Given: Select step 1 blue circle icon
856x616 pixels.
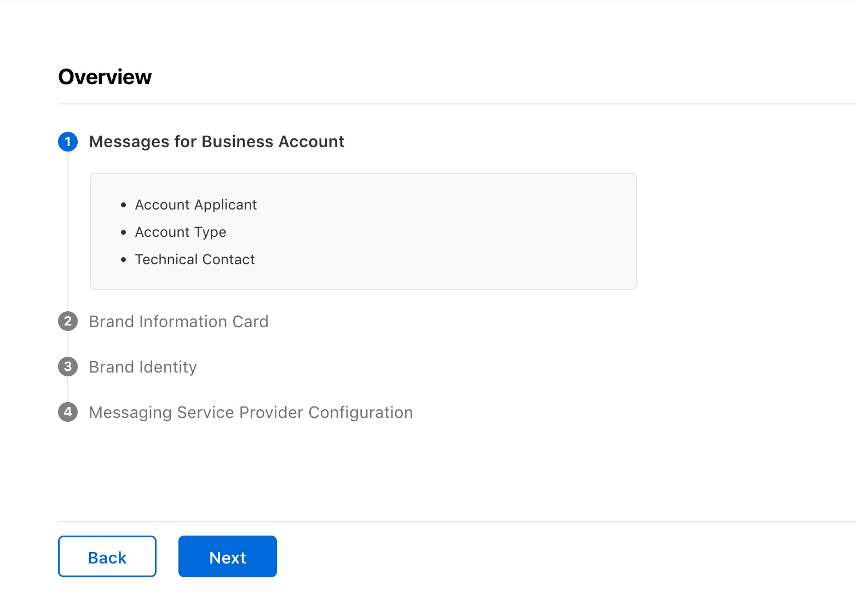Looking at the screenshot, I should click(68, 142).
